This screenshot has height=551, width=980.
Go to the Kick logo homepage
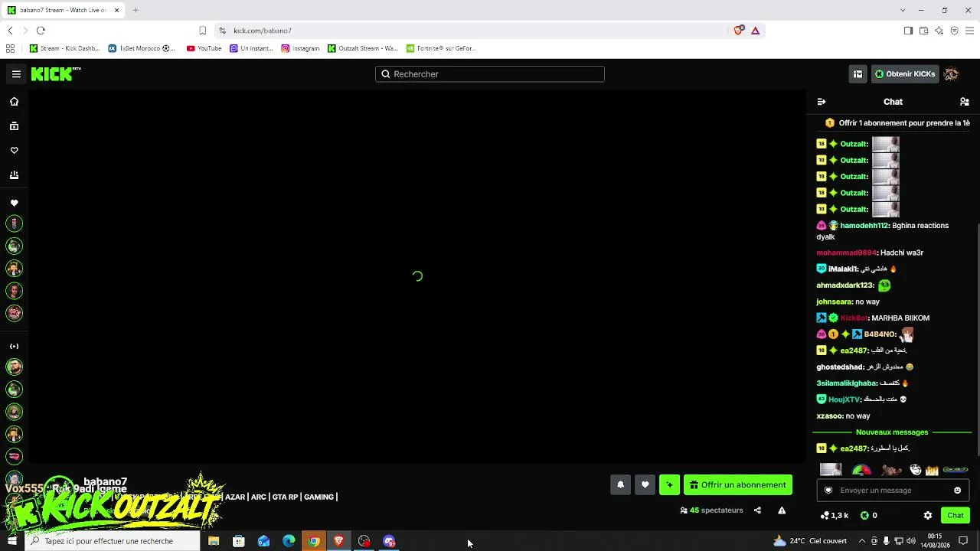coord(55,74)
